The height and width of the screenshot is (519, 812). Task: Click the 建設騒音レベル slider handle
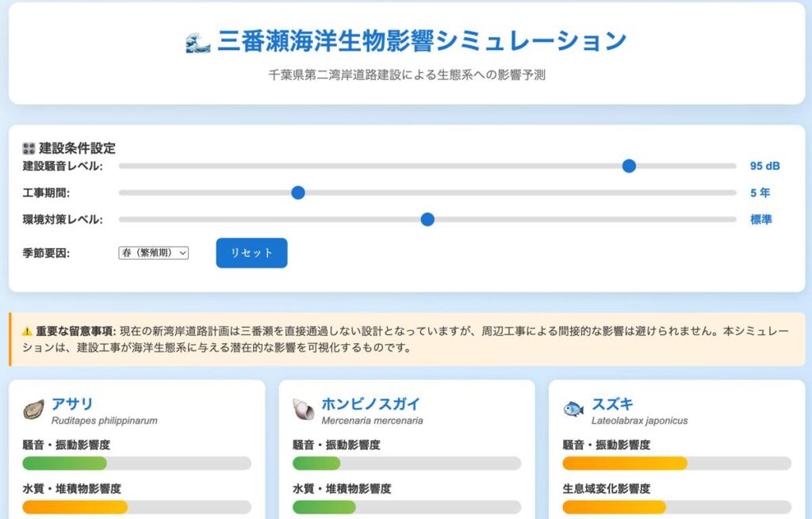pos(629,166)
